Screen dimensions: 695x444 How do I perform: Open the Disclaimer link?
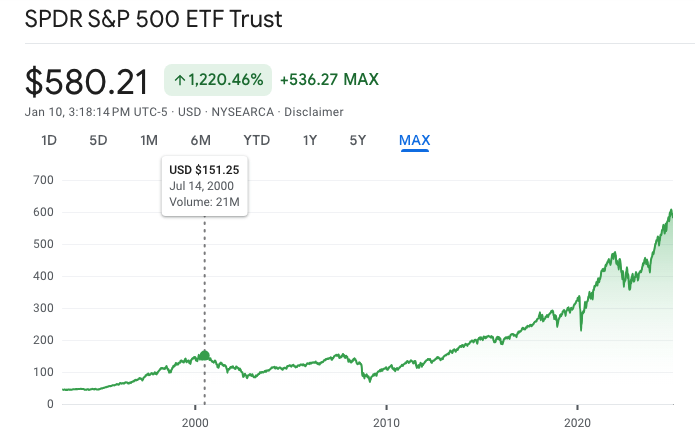(315, 112)
